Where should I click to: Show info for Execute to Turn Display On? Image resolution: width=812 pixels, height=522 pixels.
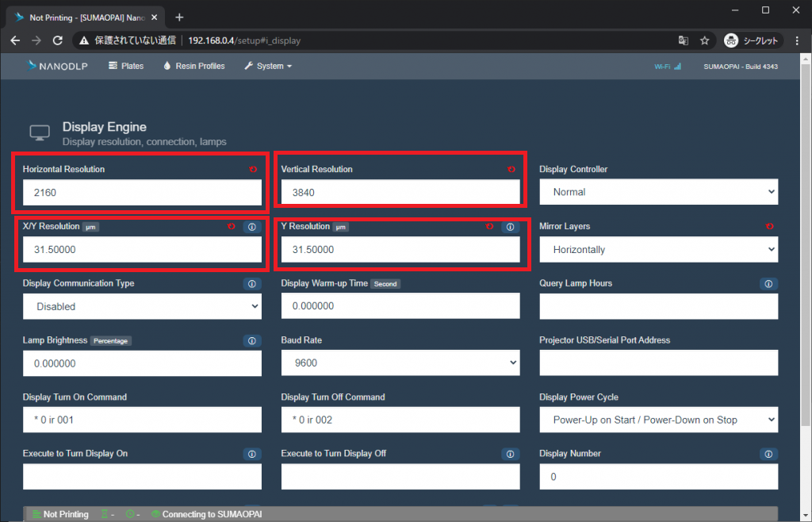point(252,454)
